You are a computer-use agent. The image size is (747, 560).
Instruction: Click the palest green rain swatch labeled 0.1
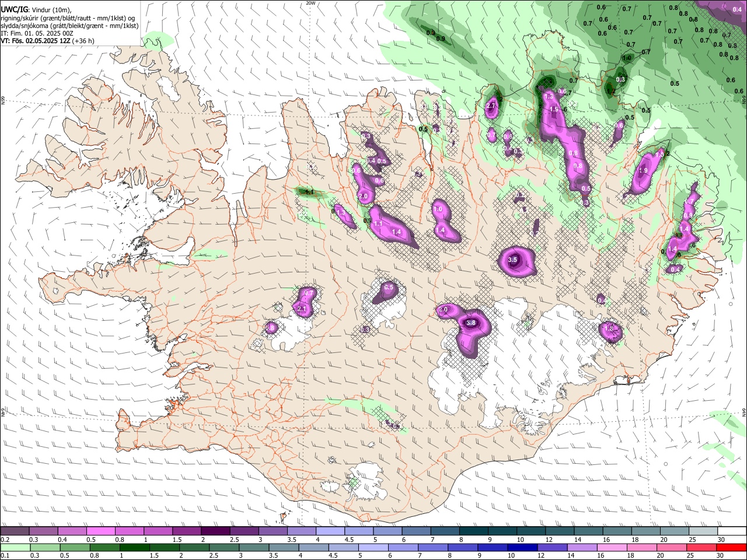click(x=15, y=548)
